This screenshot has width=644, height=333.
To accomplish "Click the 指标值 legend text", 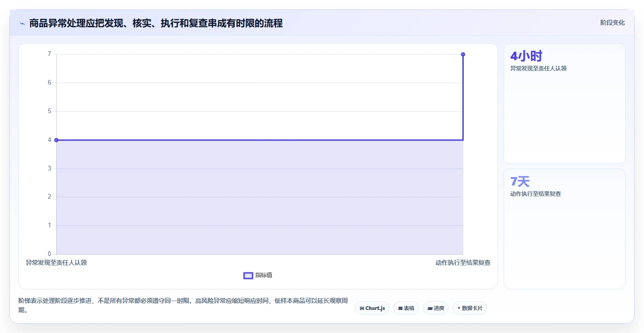I will tap(264, 275).
